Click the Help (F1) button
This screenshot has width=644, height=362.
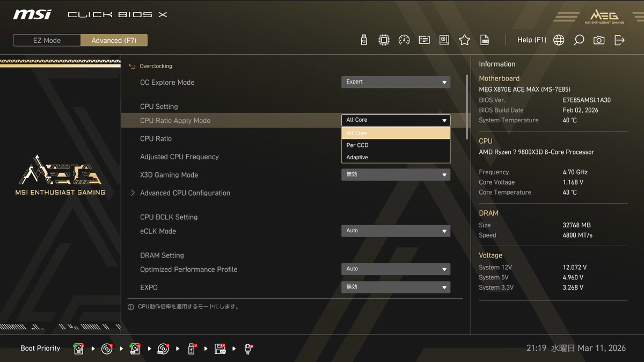[x=531, y=40]
